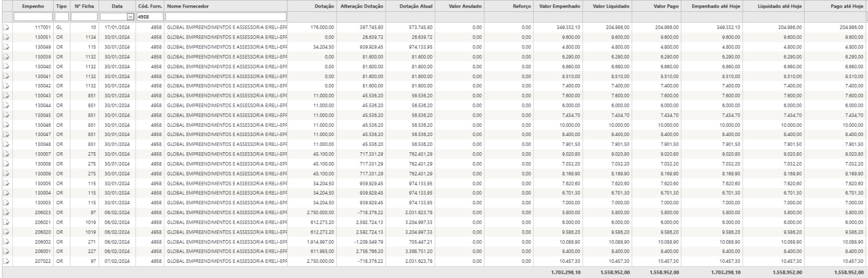Open the document icon for empenho 130007
The width and height of the screenshot is (868, 278).
point(7,154)
